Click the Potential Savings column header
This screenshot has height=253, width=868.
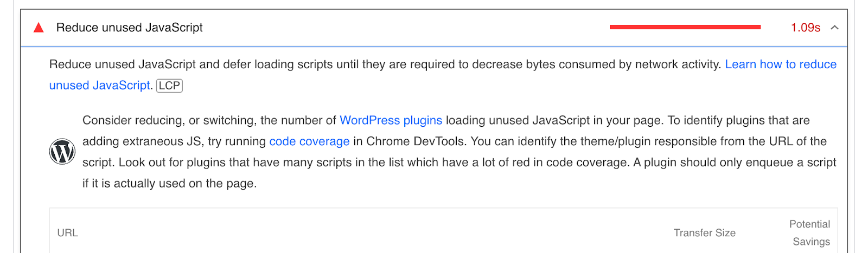coord(810,233)
